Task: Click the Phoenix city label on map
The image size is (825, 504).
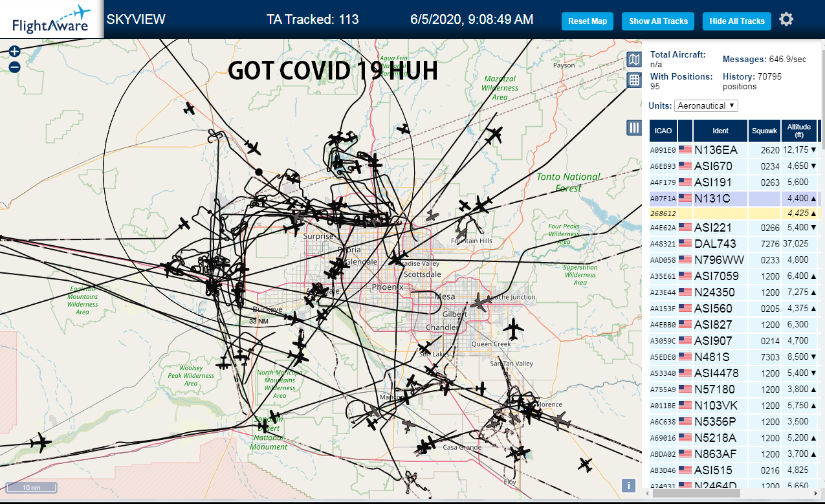Action: [388, 287]
